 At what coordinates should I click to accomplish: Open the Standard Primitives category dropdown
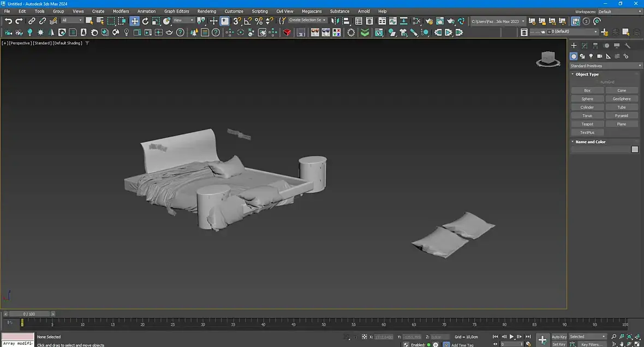pyautogui.click(x=606, y=66)
